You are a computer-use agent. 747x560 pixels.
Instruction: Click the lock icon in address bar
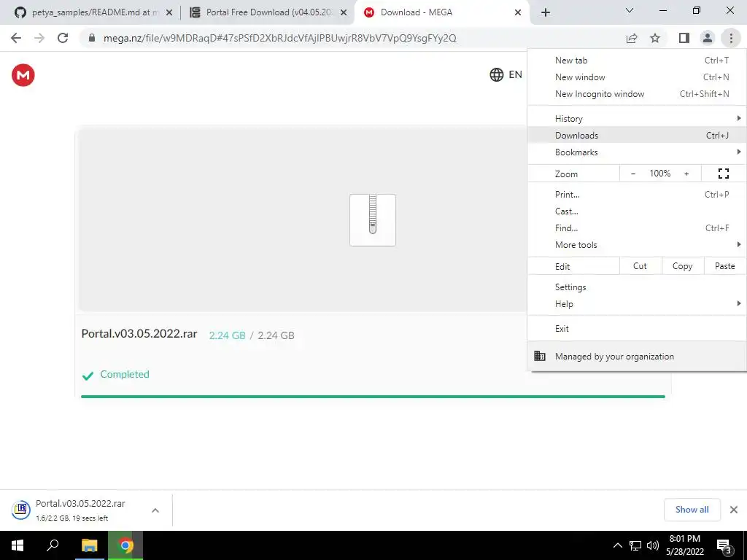(x=92, y=38)
